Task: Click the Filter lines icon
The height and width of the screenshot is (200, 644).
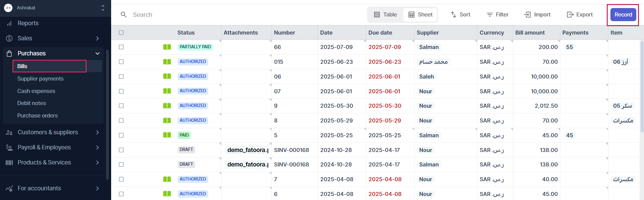Action: tap(490, 15)
